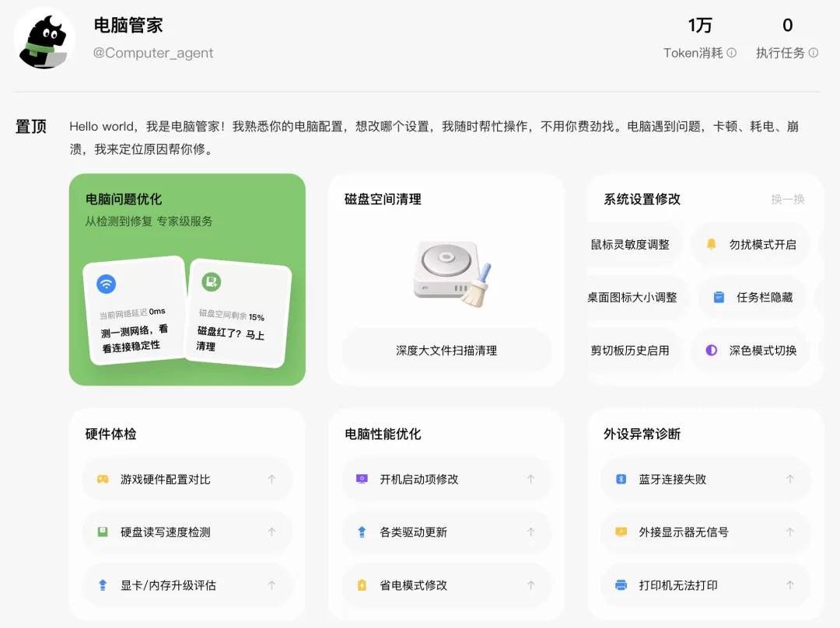Select the 勿扰模式开启 chip label
Image resolution: width=840 pixels, height=628 pixels.
[762, 245]
